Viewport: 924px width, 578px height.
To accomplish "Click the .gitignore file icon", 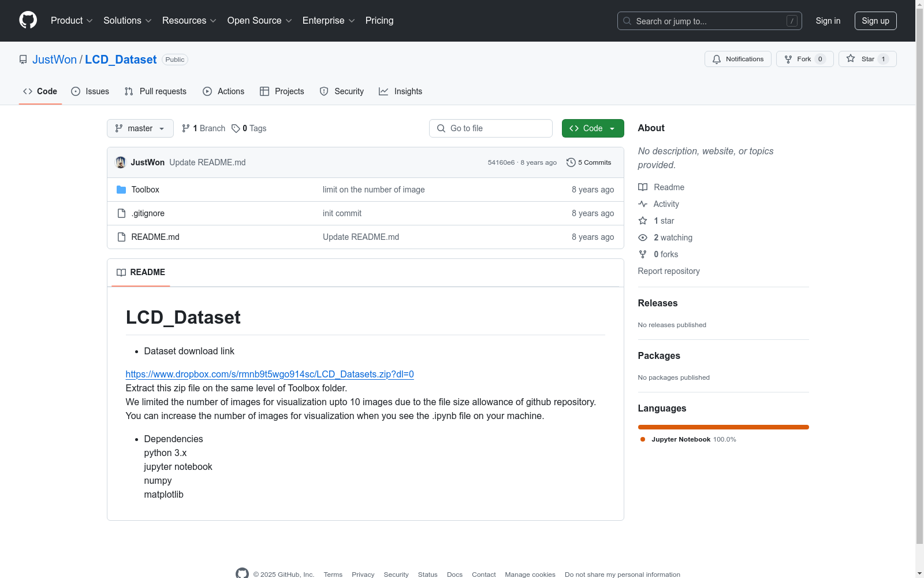I will [x=121, y=213].
